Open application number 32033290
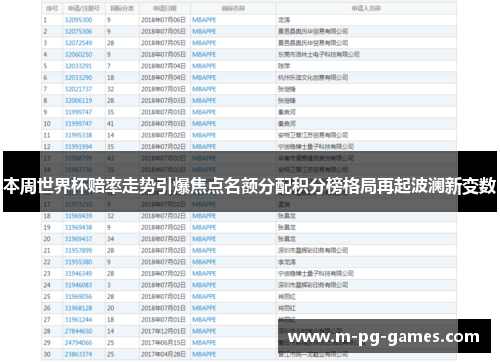Viewport: 500px width, 362px height. 78,78
